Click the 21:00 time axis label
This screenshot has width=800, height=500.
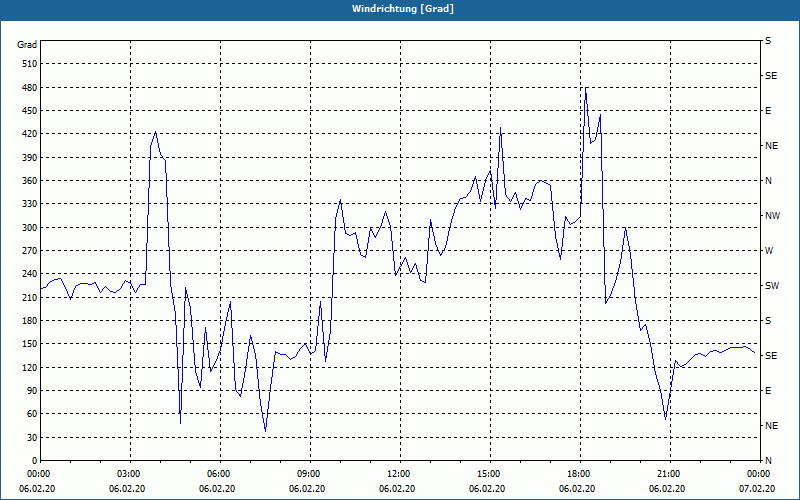[x=670, y=474]
